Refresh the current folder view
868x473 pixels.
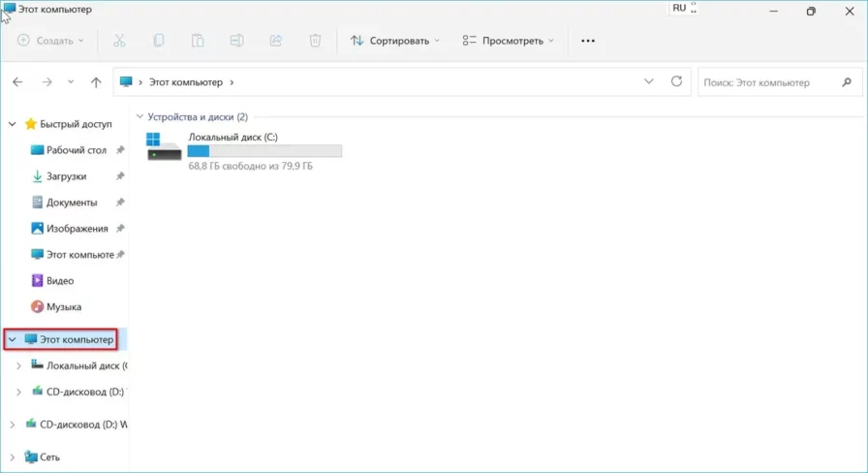[676, 82]
